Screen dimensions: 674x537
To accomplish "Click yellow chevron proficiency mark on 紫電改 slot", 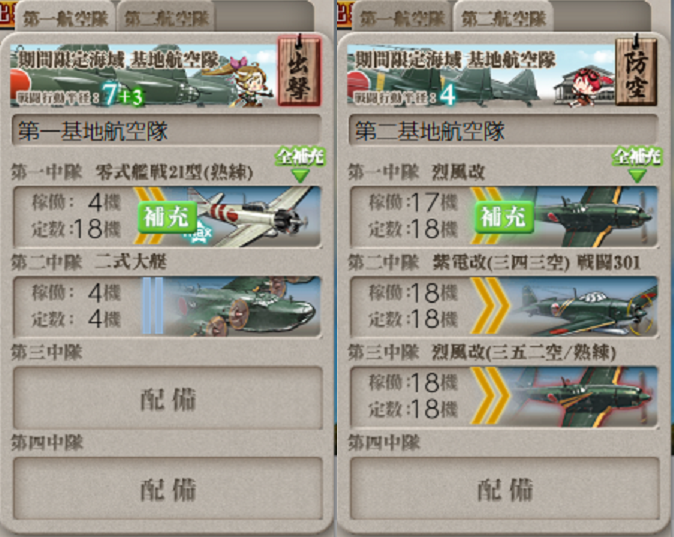I will click(490, 306).
